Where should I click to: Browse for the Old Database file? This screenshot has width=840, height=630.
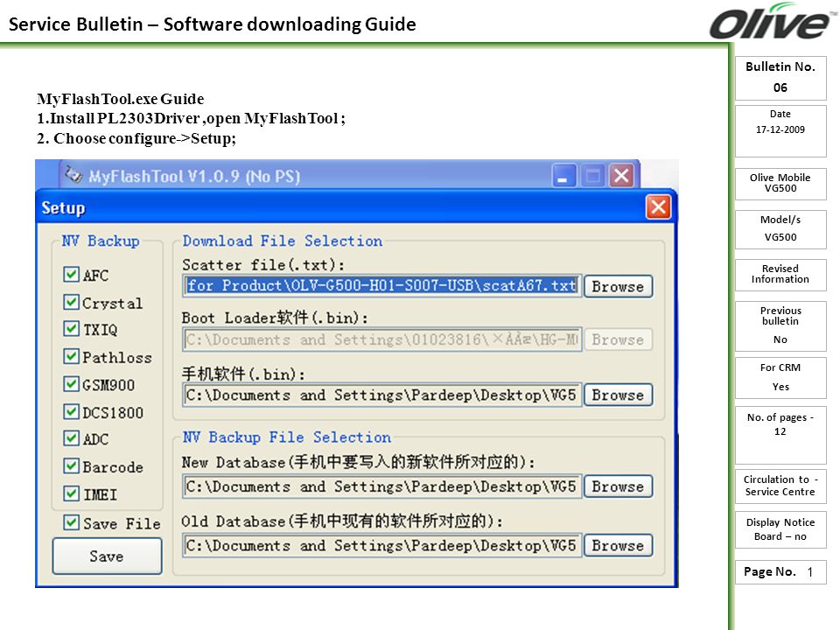(x=619, y=545)
